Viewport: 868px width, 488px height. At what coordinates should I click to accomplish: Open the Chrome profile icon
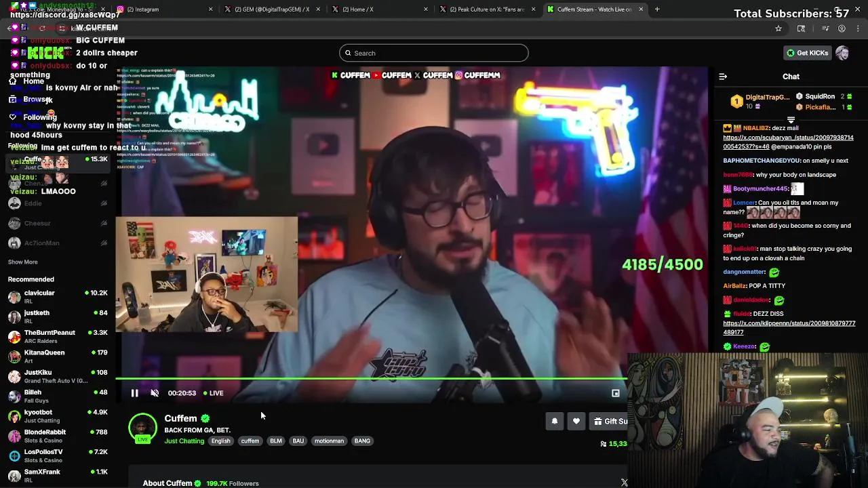point(842,28)
